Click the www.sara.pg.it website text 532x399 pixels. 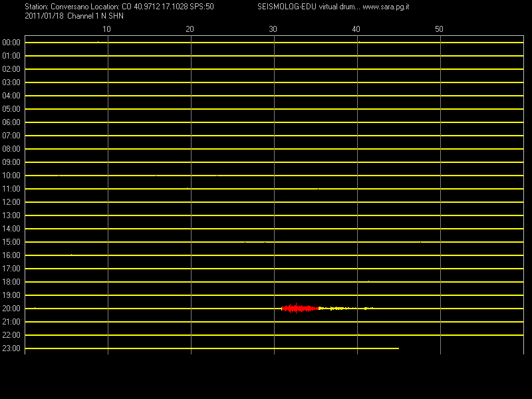386,7
